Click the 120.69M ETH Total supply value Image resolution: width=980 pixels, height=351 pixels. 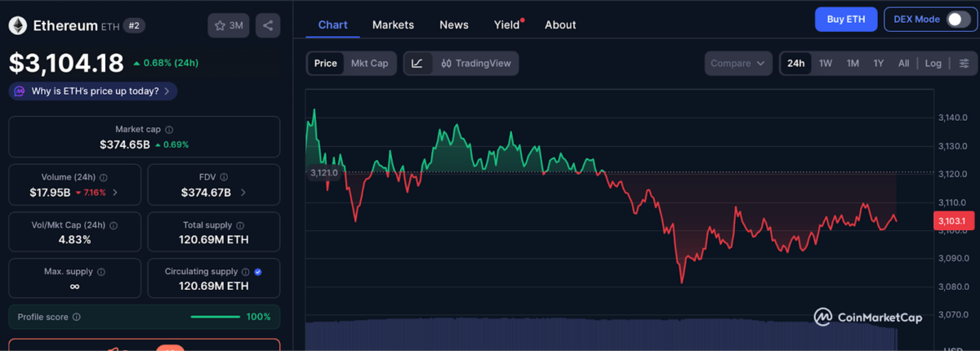pyautogui.click(x=214, y=240)
